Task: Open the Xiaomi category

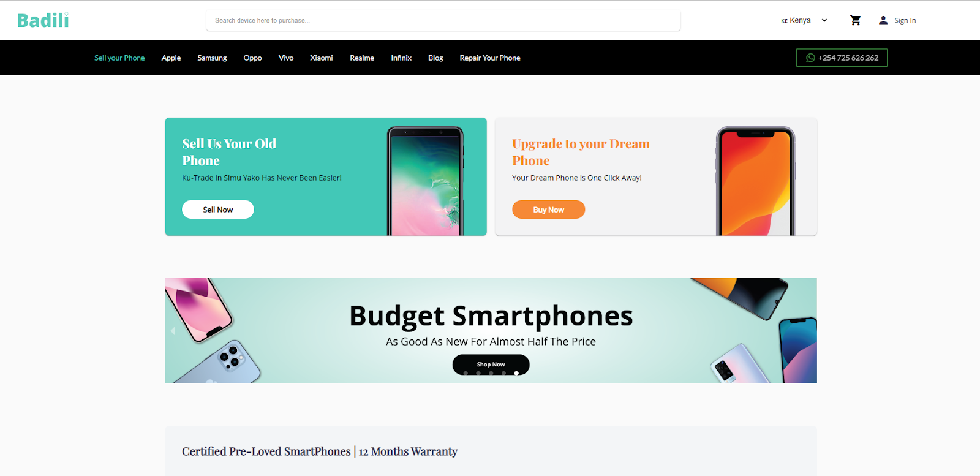Action: [322, 58]
